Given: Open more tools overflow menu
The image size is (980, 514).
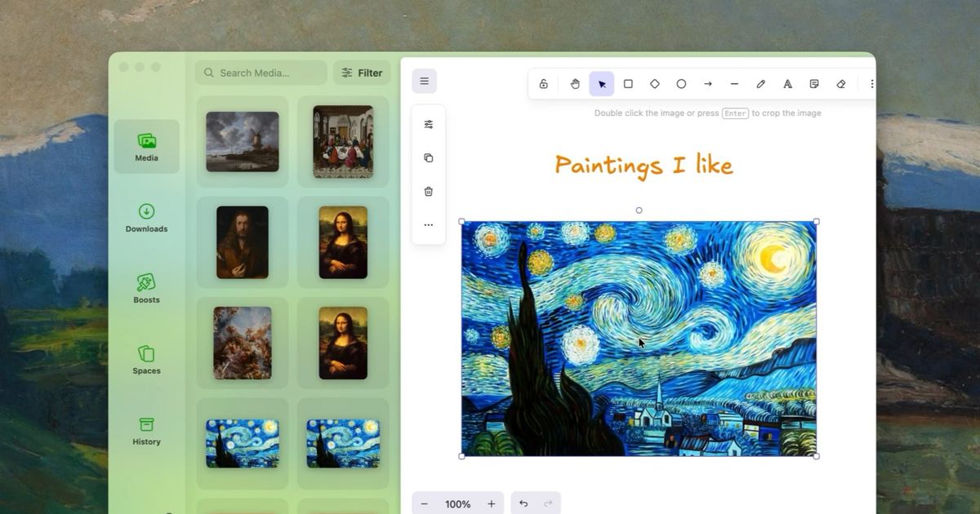Looking at the screenshot, I should tap(871, 84).
